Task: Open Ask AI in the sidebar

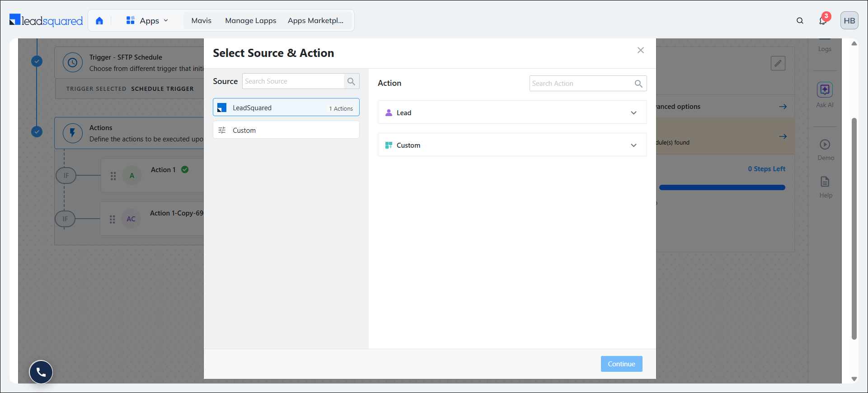Action: coord(825,95)
